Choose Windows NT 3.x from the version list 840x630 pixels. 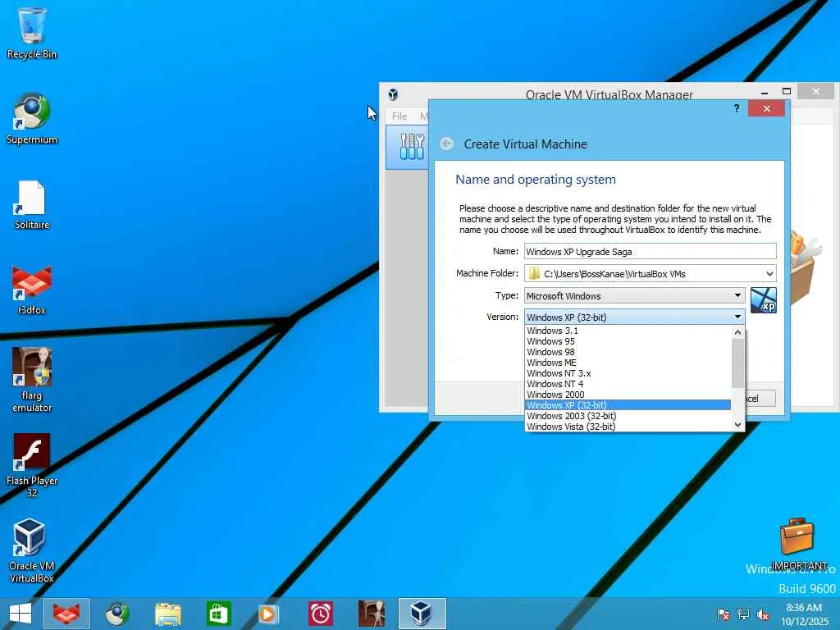tap(628, 373)
